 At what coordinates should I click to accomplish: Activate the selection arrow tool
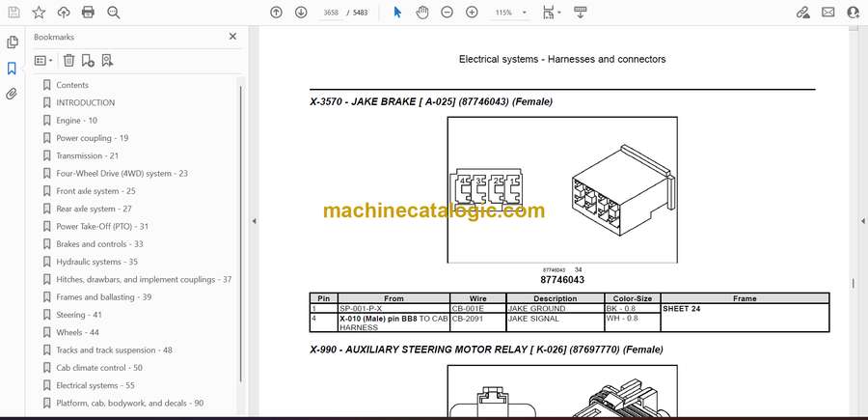pos(397,13)
